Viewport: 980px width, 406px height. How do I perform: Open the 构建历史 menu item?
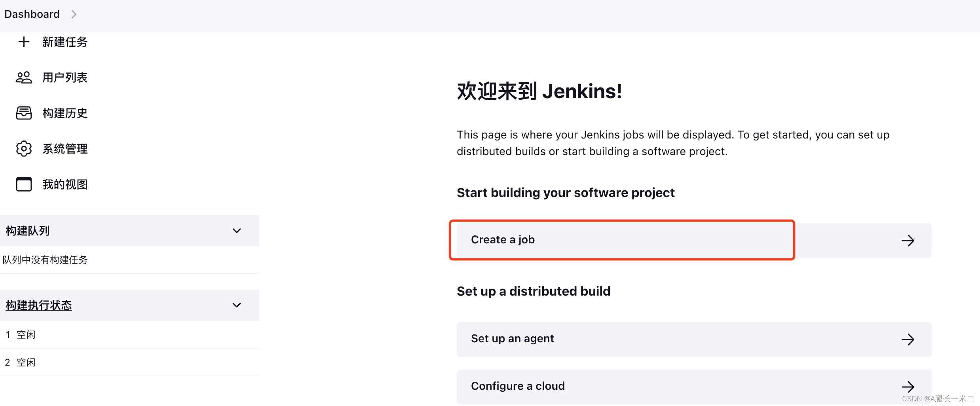pyautogui.click(x=65, y=113)
